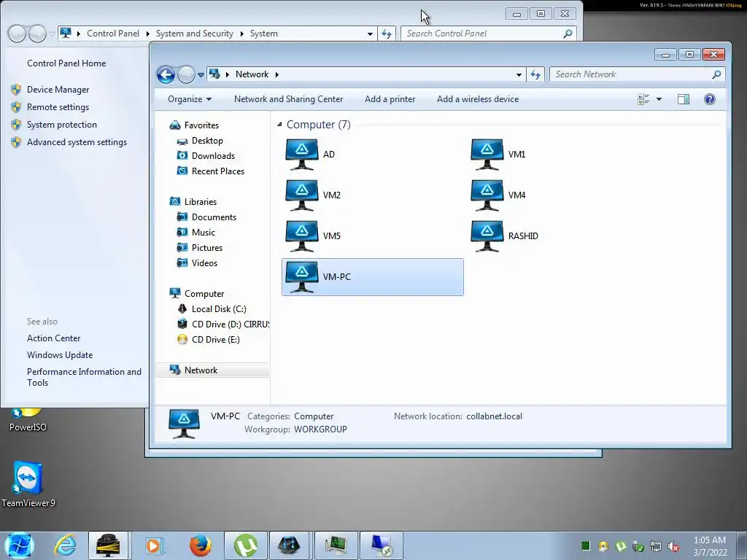The height and width of the screenshot is (560, 747).
Task: Select the VM5 computer icon
Action: [301, 236]
